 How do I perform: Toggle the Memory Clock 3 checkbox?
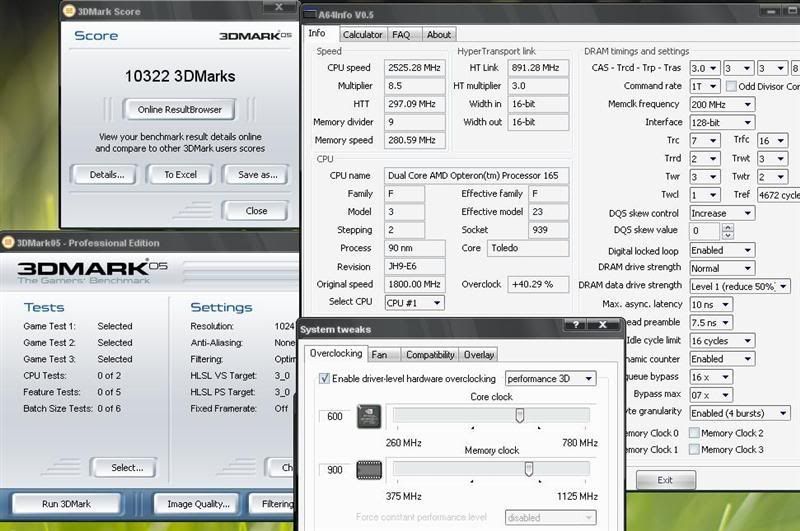[x=694, y=449]
